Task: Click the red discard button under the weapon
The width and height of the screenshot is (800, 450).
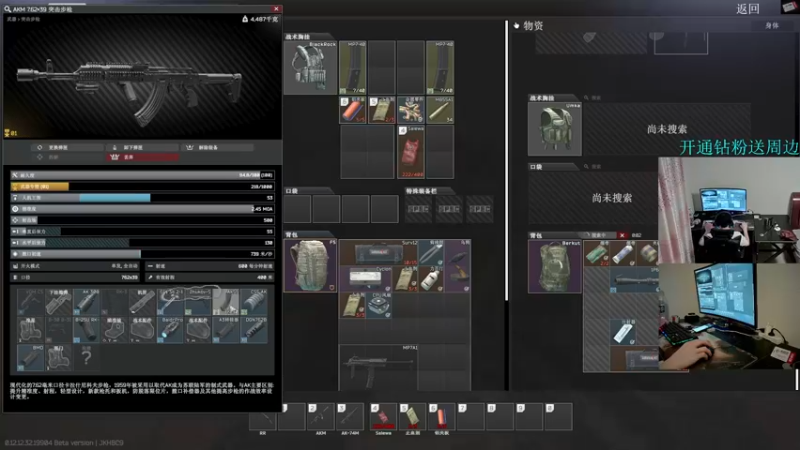Action: (x=142, y=157)
